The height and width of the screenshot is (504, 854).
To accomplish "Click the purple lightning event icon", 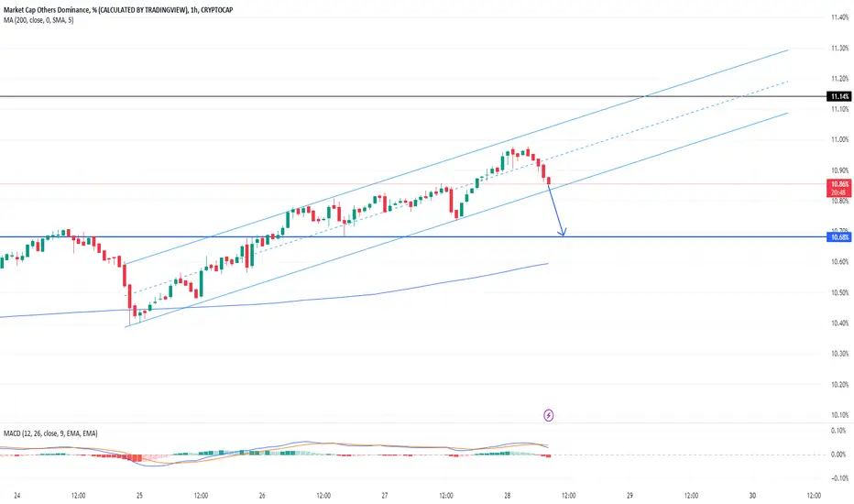I will [x=549, y=416].
